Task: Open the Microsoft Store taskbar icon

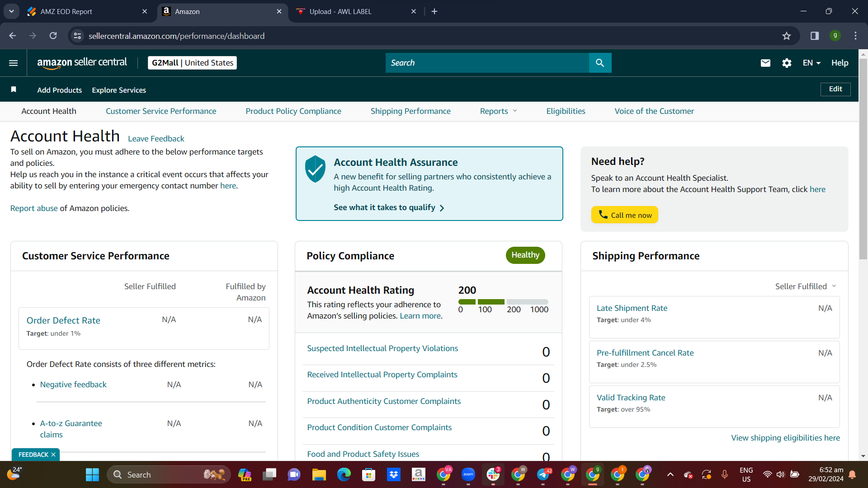Action: coord(369,474)
